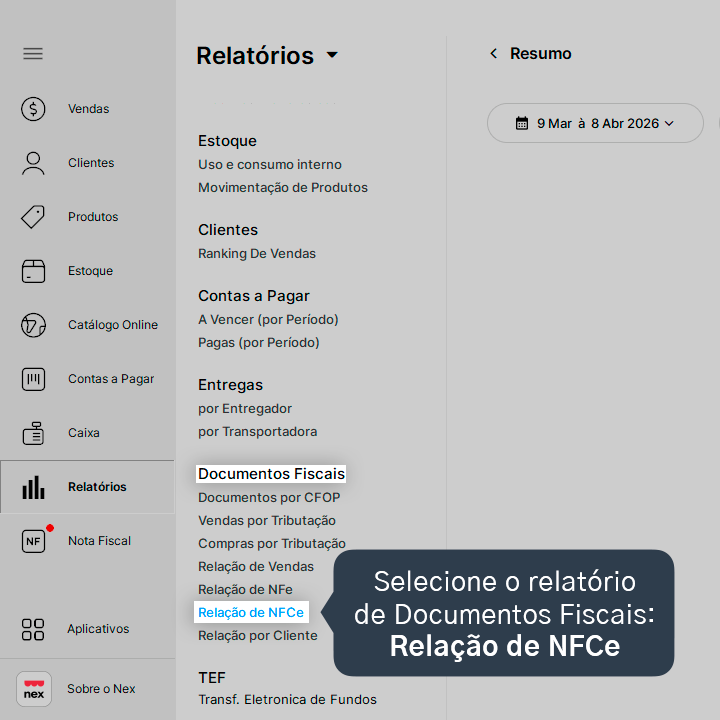Open Uso e consumo interno report
The height and width of the screenshot is (720, 720).
[x=270, y=164]
